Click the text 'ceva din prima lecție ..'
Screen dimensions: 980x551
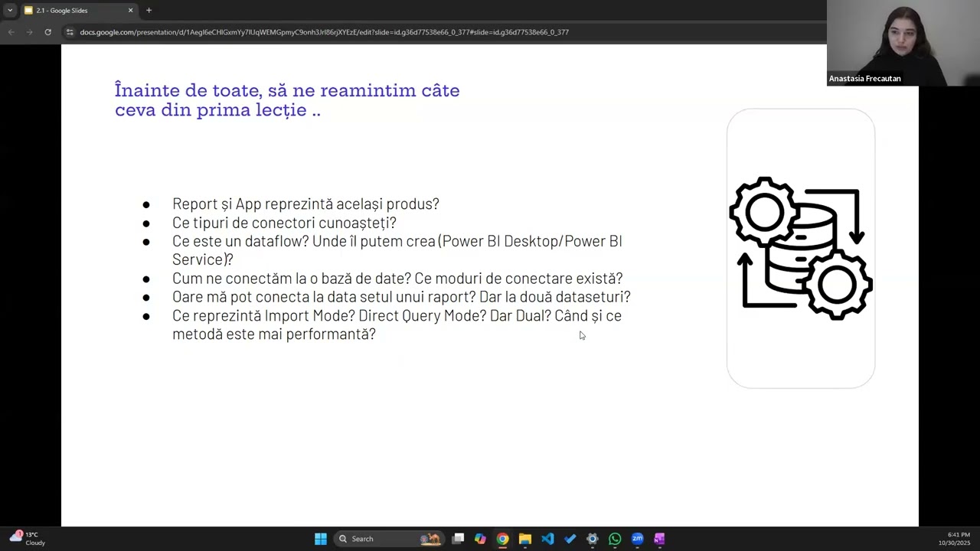217,110
